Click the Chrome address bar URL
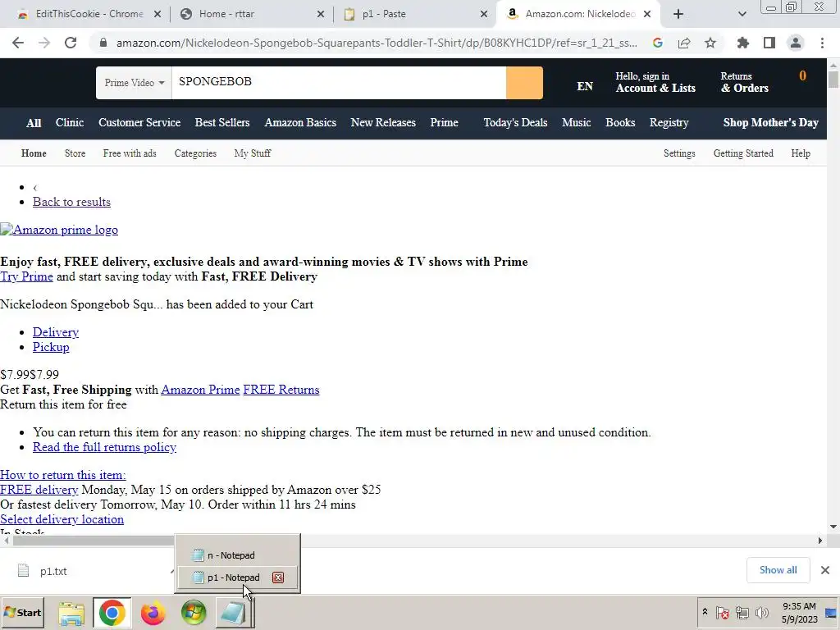 [x=377, y=43]
